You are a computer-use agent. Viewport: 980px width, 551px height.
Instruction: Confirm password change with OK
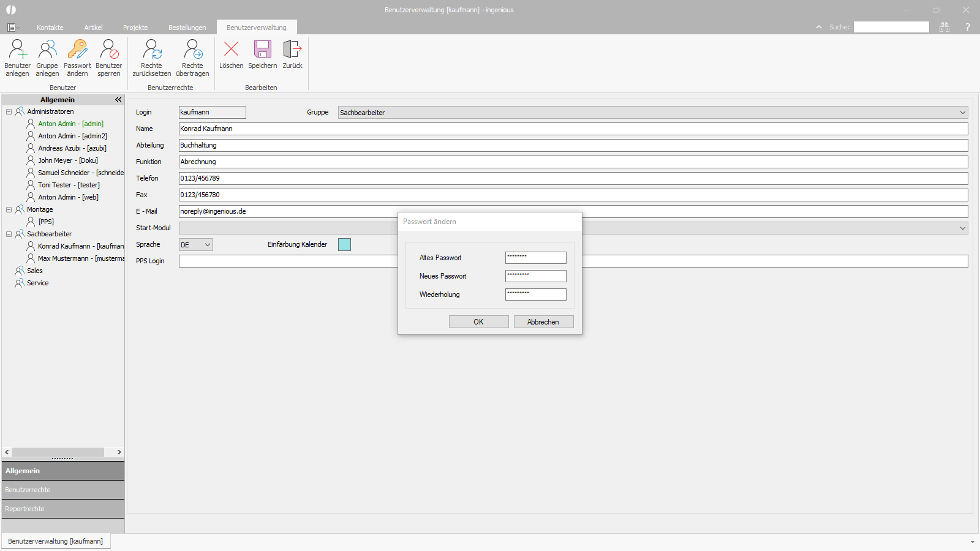click(x=478, y=322)
